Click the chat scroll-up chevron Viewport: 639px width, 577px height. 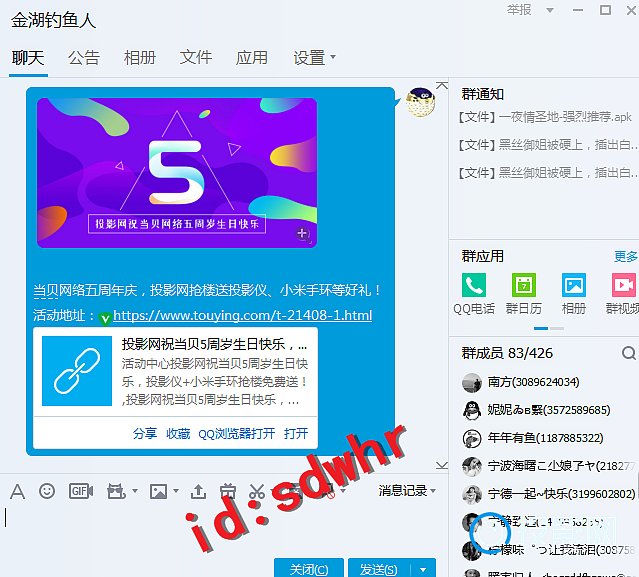click(x=442, y=85)
